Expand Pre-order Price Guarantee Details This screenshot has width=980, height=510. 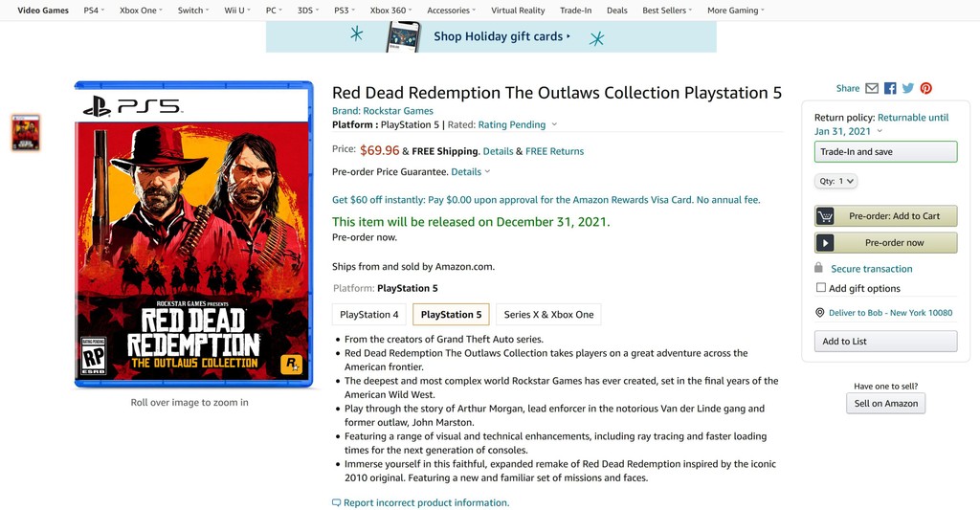tap(471, 172)
